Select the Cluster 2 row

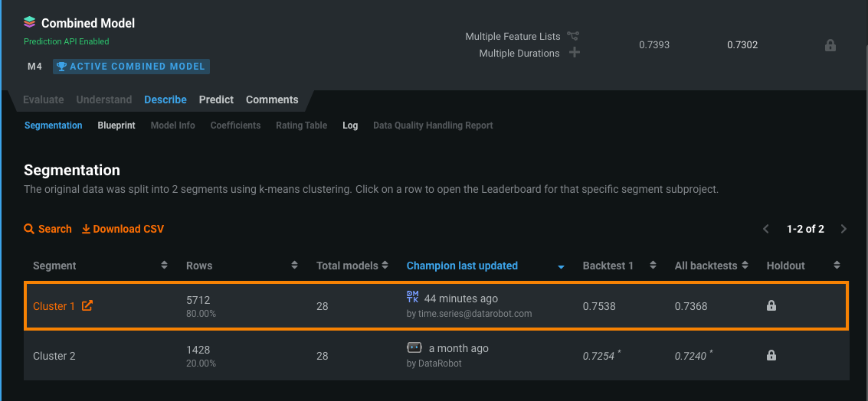tap(306, 356)
